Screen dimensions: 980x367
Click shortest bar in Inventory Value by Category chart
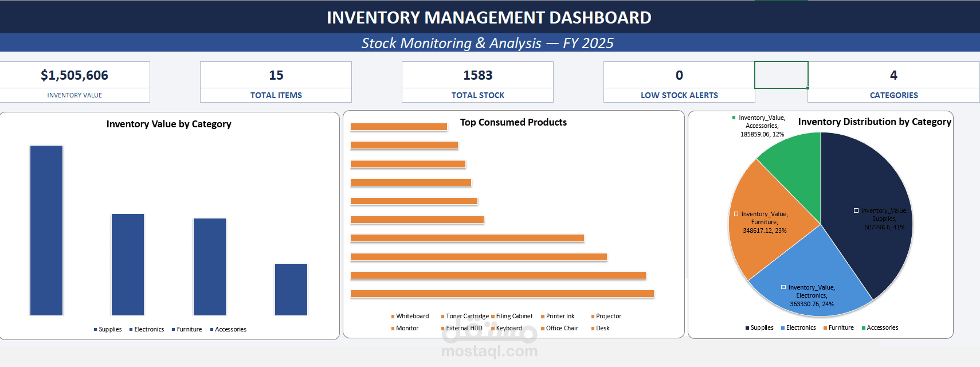[x=291, y=289]
